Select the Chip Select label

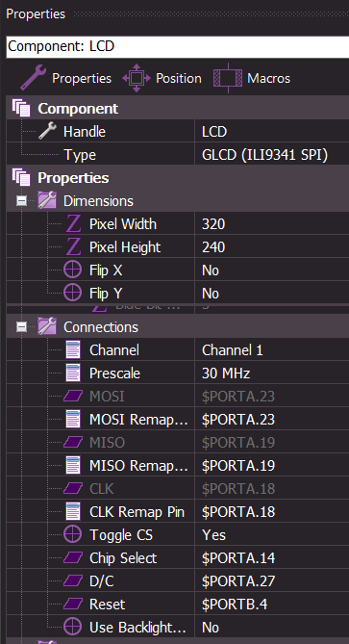click(123, 557)
